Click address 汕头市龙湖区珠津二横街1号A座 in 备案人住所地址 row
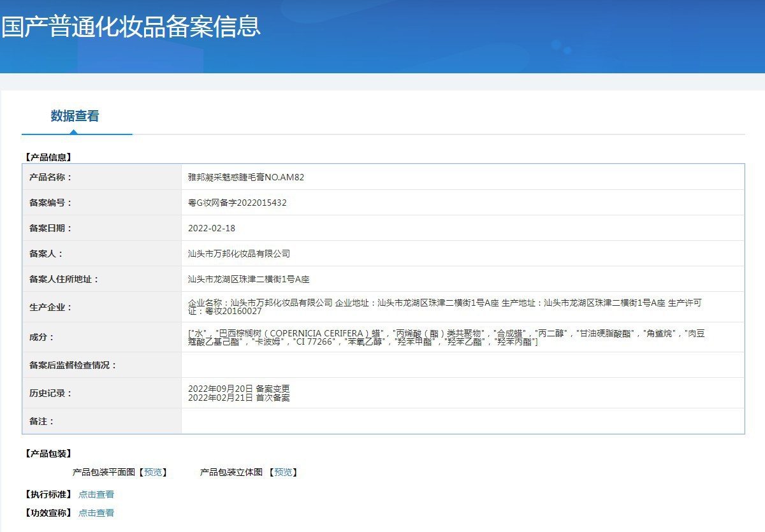The height and width of the screenshot is (532, 765). 249,279
